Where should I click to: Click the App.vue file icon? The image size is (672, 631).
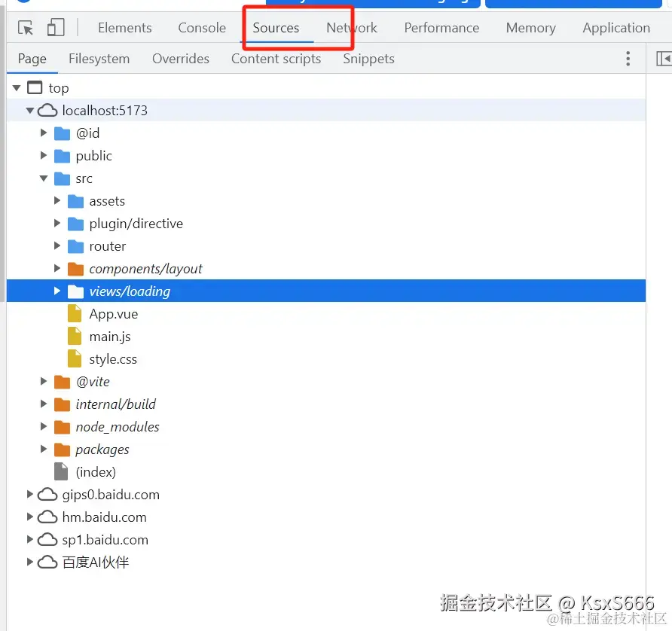click(75, 313)
